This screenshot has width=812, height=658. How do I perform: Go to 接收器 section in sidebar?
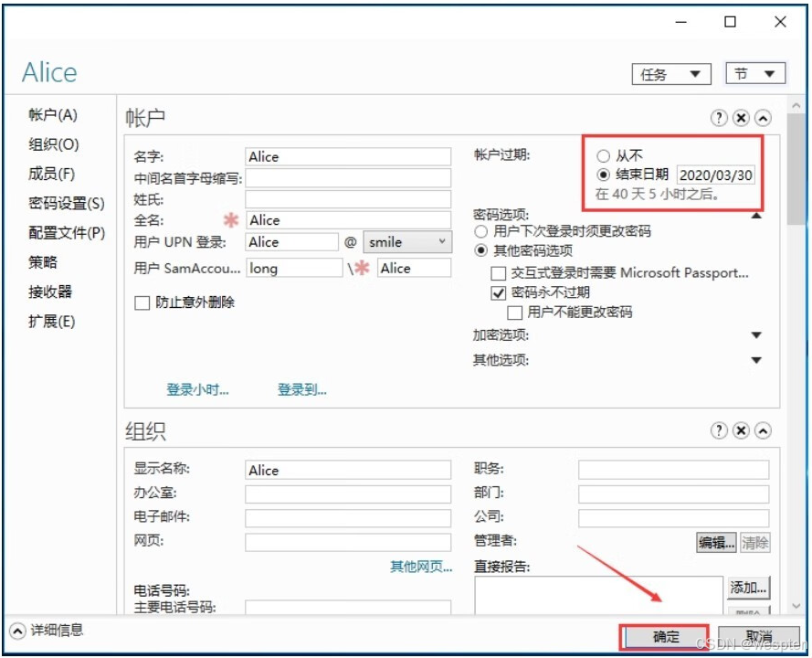tap(49, 292)
